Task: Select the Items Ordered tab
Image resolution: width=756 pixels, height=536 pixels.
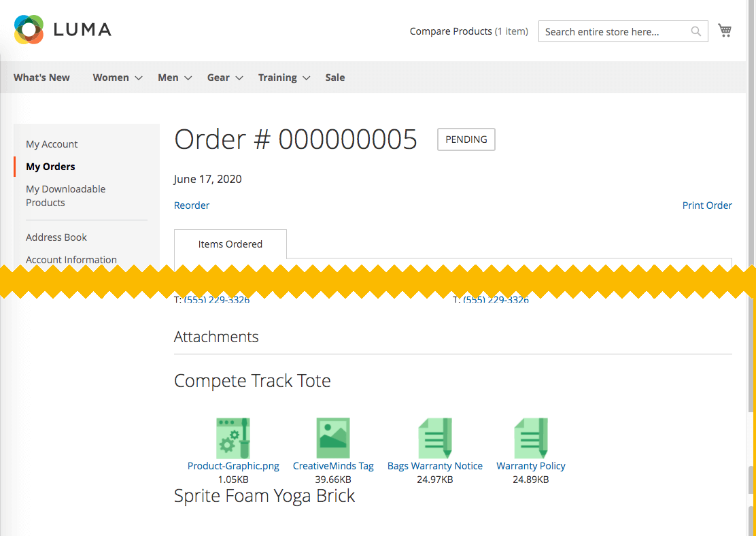Action: pyautogui.click(x=230, y=244)
